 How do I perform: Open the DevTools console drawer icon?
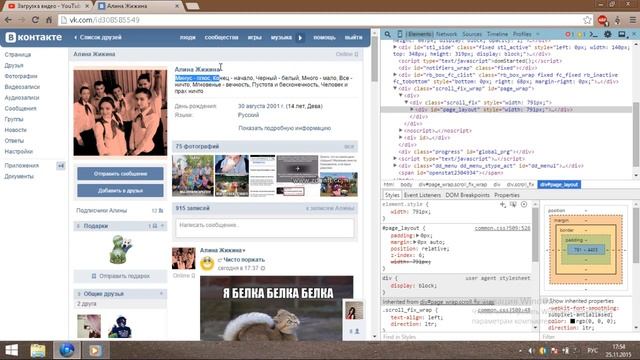click(x=594, y=34)
